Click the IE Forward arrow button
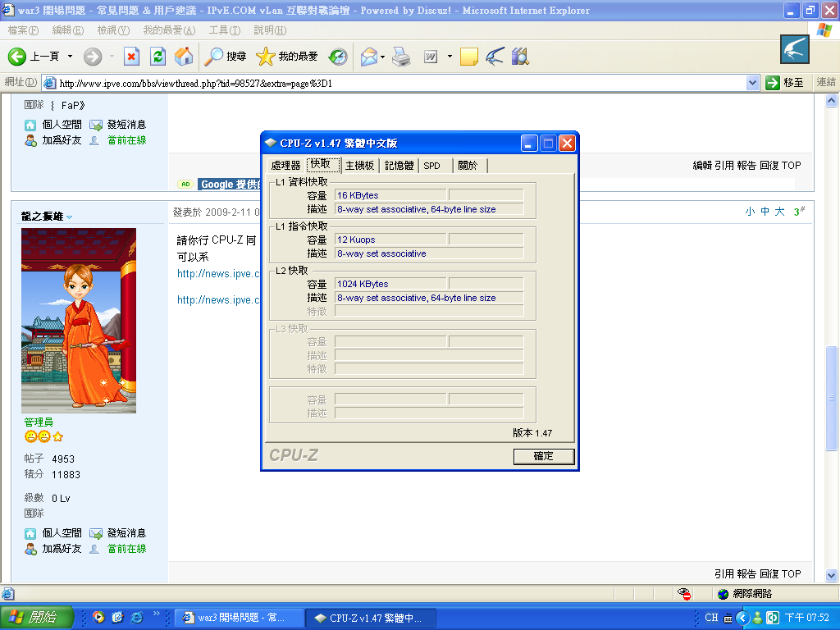The width and height of the screenshot is (840, 630). [93, 57]
